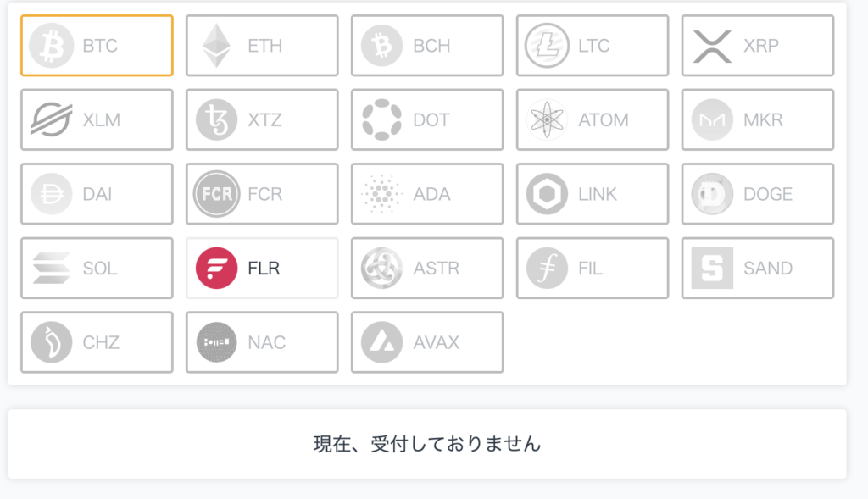Click the Ethereum diamond icon
Screen dimensions: 868x499
[x=216, y=46]
